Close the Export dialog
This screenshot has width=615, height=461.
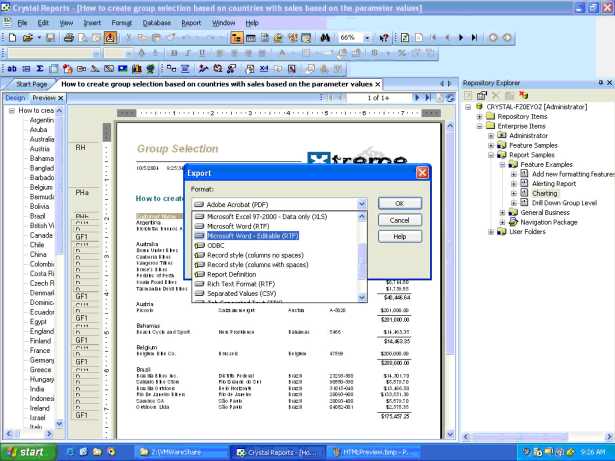tap(422, 173)
